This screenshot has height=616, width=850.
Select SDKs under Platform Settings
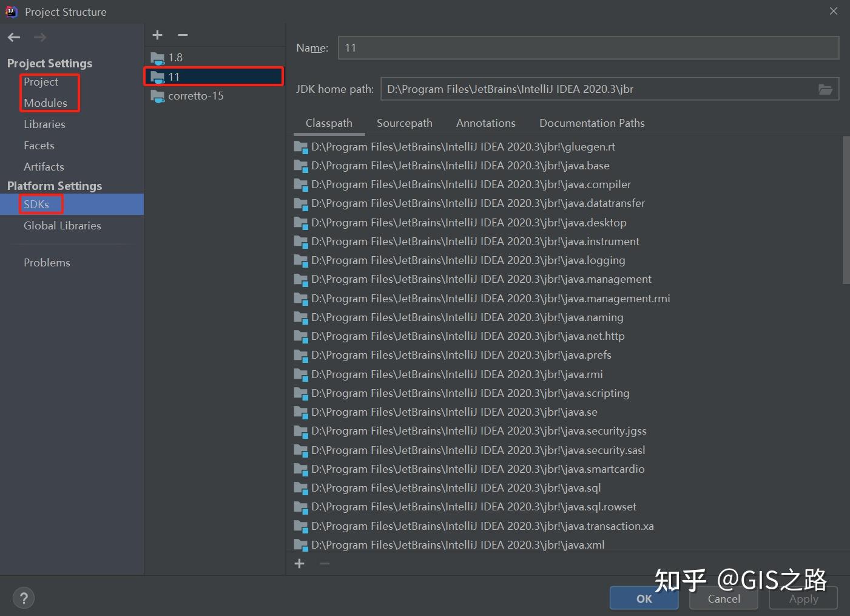72,205
